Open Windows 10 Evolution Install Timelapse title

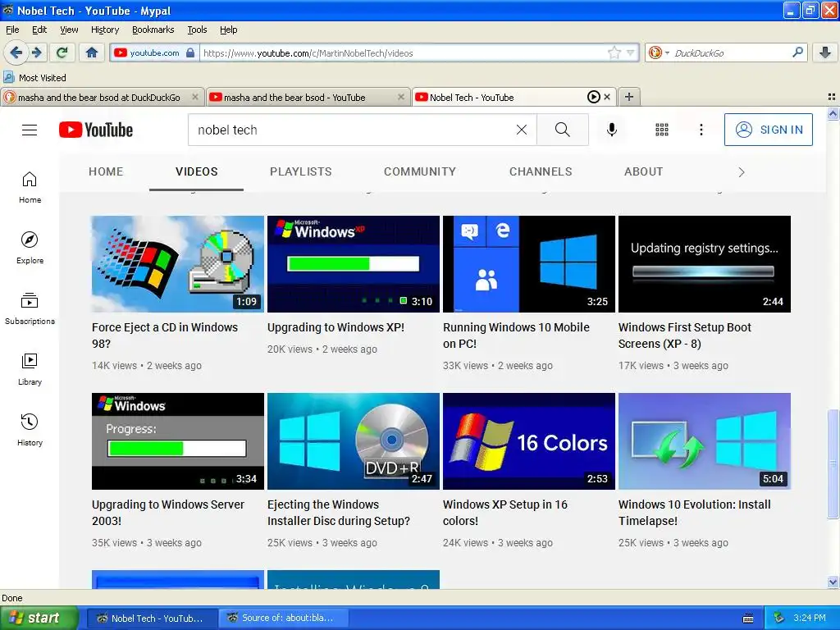694,513
